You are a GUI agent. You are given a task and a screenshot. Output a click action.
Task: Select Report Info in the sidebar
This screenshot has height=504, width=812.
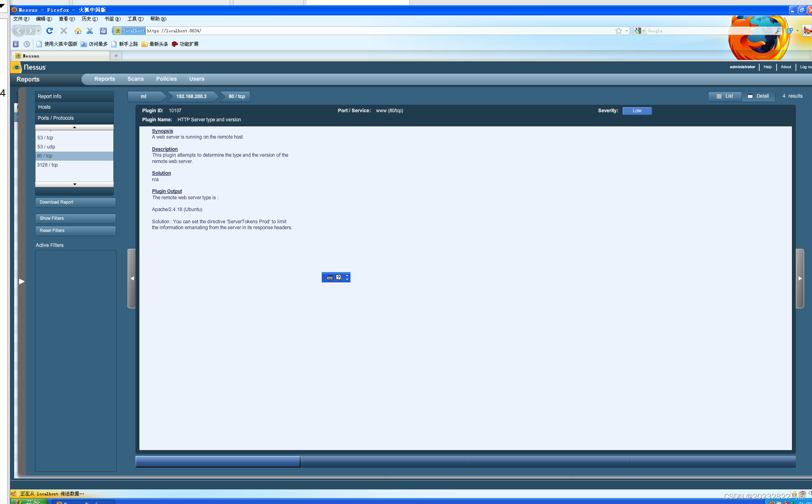point(74,96)
